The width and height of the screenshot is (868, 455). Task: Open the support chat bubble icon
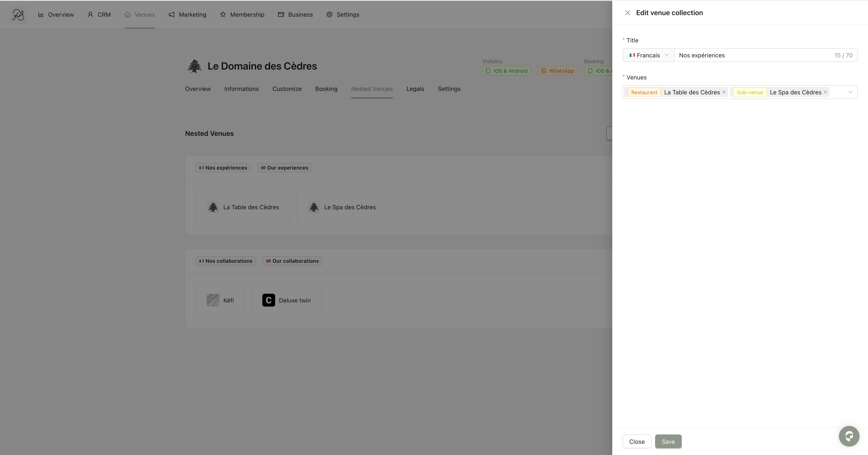click(x=849, y=436)
